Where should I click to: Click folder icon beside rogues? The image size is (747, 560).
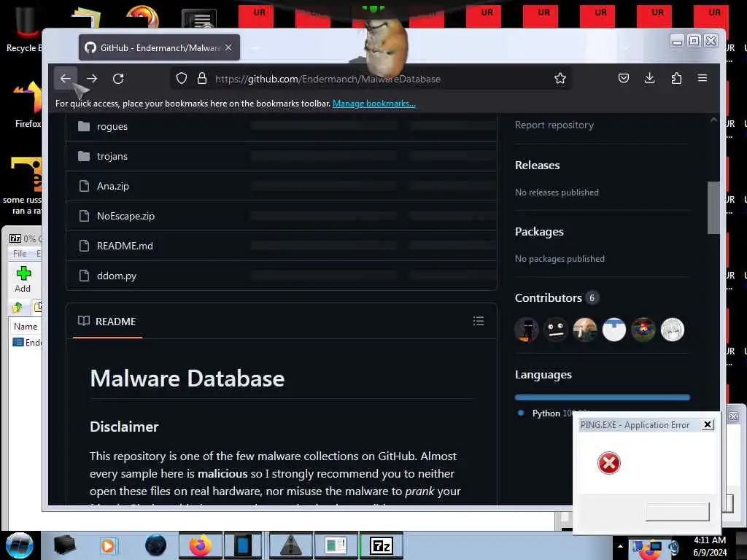pos(84,126)
